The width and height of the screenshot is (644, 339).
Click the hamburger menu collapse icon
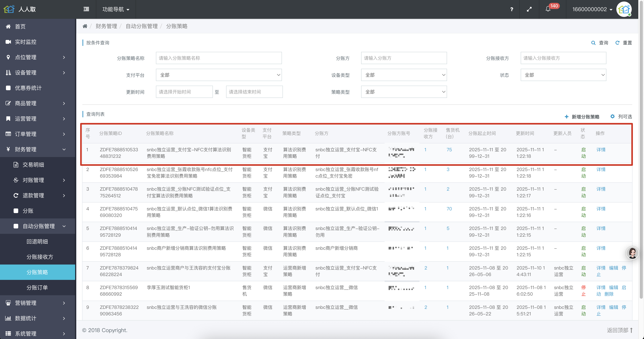pyautogui.click(x=86, y=9)
